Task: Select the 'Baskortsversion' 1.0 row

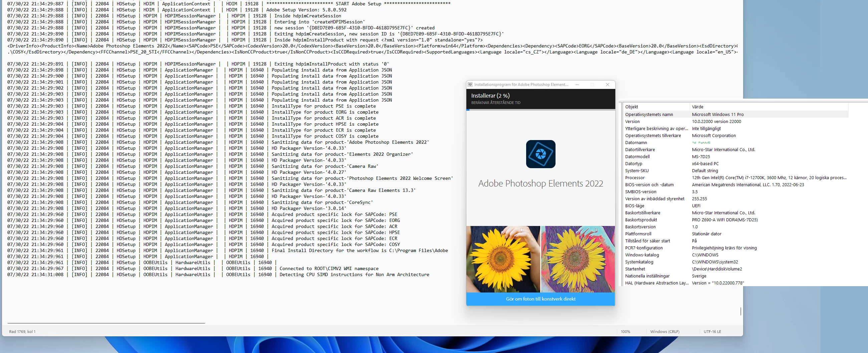Action: coord(735,227)
